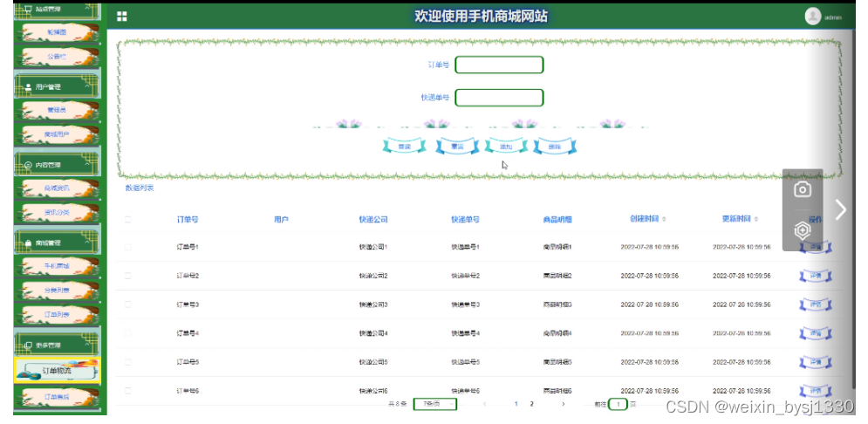The image size is (868, 424).
Task: Focus the jump-to-page number input
Action: pos(618,404)
